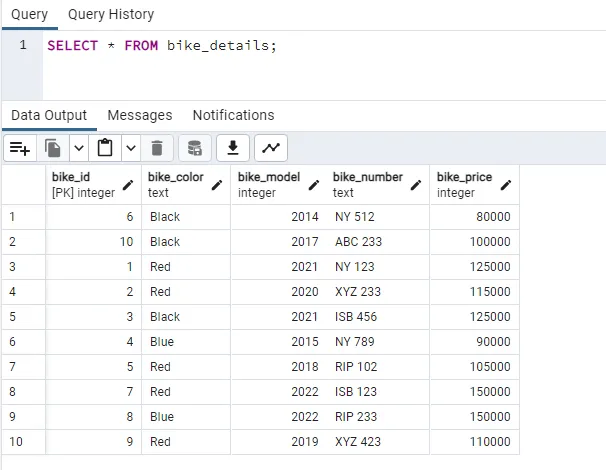Expand the Copy options dropdown arrow
Screen dimensions: 606x470
(78, 148)
